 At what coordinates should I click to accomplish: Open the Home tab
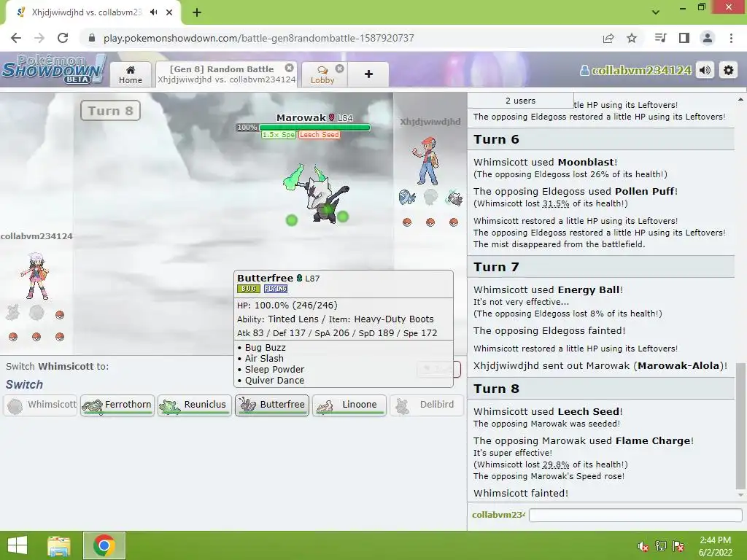[131, 74]
